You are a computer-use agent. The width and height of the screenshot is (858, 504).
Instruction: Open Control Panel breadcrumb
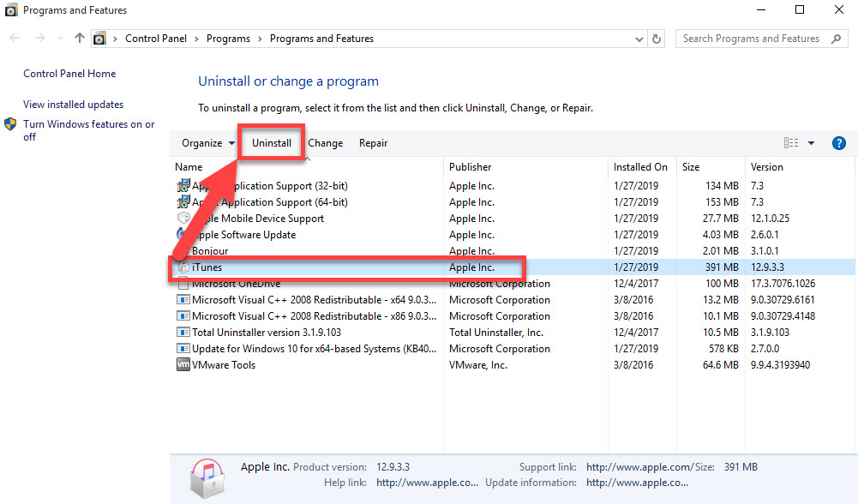pyautogui.click(x=156, y=39)
